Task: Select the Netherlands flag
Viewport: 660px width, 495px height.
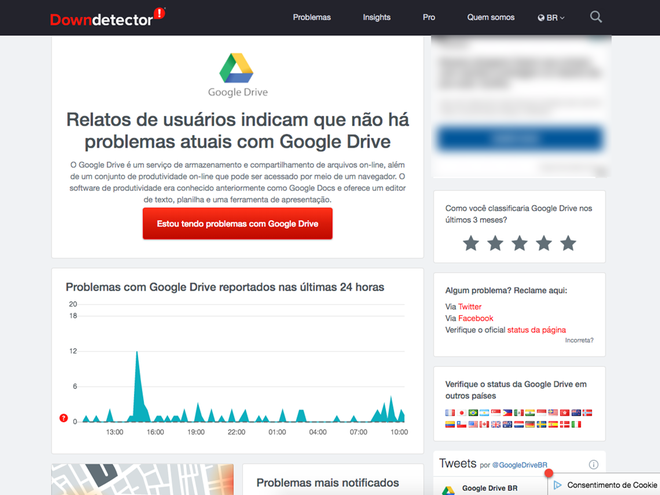Action: tap(519, 424)
